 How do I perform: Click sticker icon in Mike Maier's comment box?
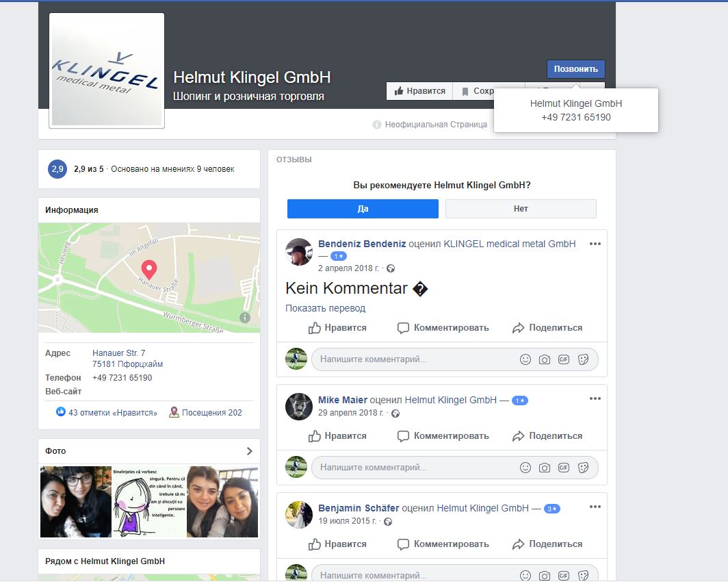(x=584, y=468)
